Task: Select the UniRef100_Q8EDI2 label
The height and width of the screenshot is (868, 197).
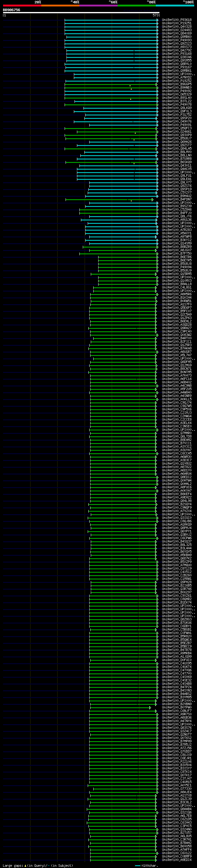Action: tap(176, 477)
